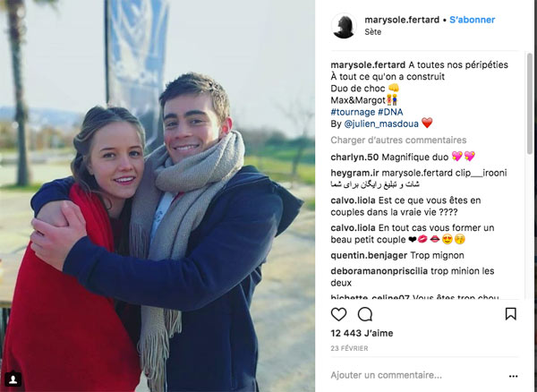The image size is (537, 392).
Task: Visit the @julien_masdoua profile mention
Action: (x=381, y=124)
